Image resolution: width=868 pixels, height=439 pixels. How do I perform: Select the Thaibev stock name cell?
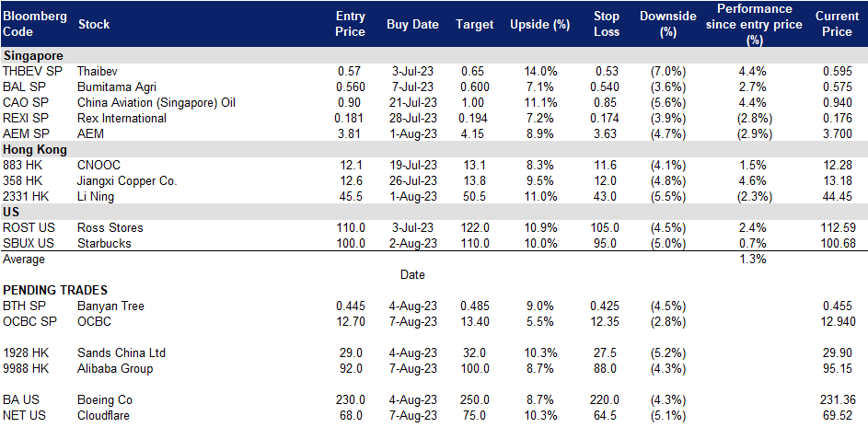click(98, 71)
